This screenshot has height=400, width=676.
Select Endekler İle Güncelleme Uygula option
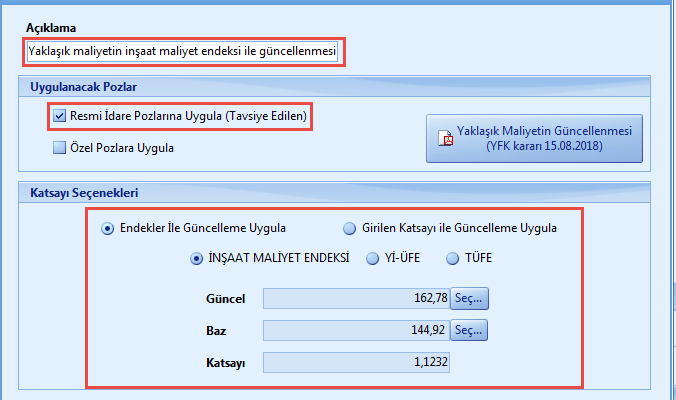(108, 228)
